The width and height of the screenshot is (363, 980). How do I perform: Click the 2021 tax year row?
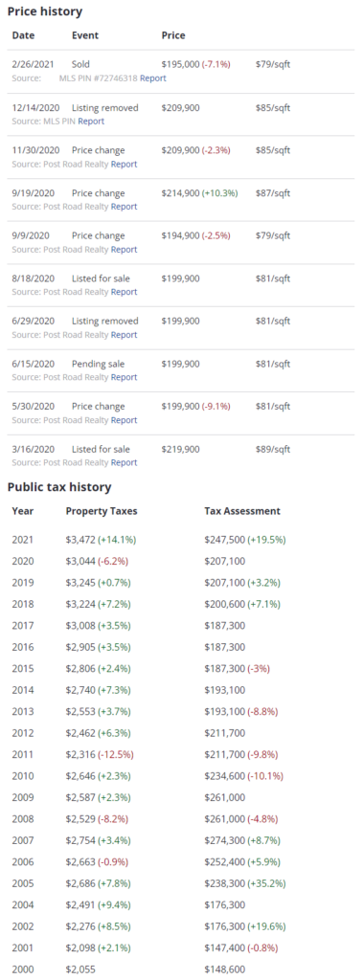tap(182, 540)
